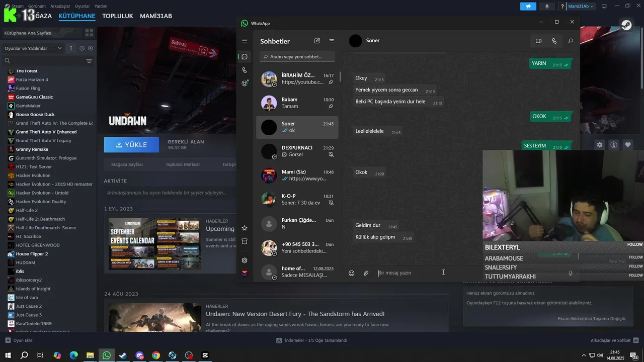Viewport: 644px width, 362px height.
Task: Select Half-Life 2 in library
Action: [x=27, y=210]
